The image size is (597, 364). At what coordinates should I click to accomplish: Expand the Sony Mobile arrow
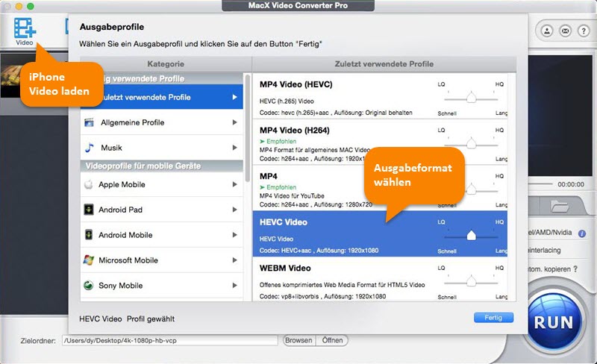point(234,285)
